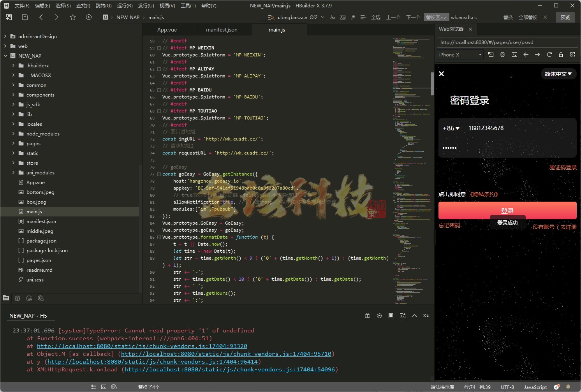Stop the running console process
The width and height of the screenshot is (581, 392).
pyautogui.click(x=391, y=316)
